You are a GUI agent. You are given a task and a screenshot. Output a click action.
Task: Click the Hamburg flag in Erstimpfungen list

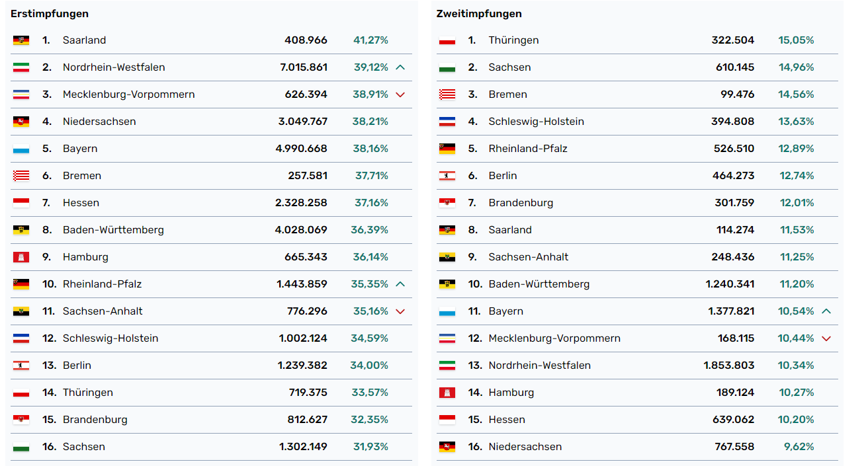tap(21, 257)
